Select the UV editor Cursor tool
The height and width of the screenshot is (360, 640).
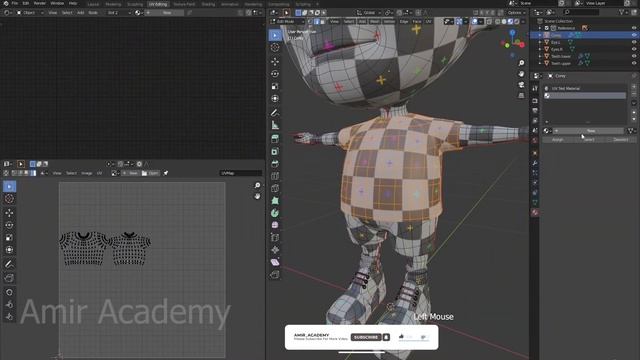tap(9, 199)
